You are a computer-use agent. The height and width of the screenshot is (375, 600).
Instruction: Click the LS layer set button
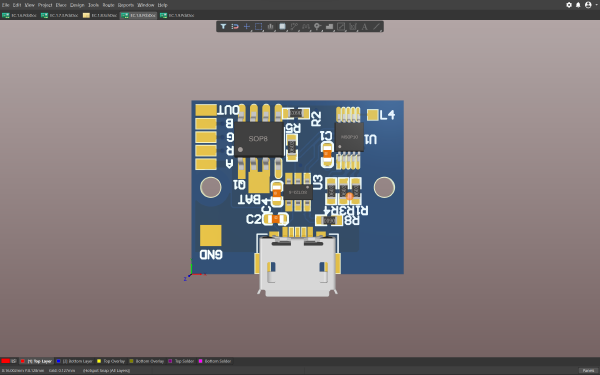click(13, 361)
